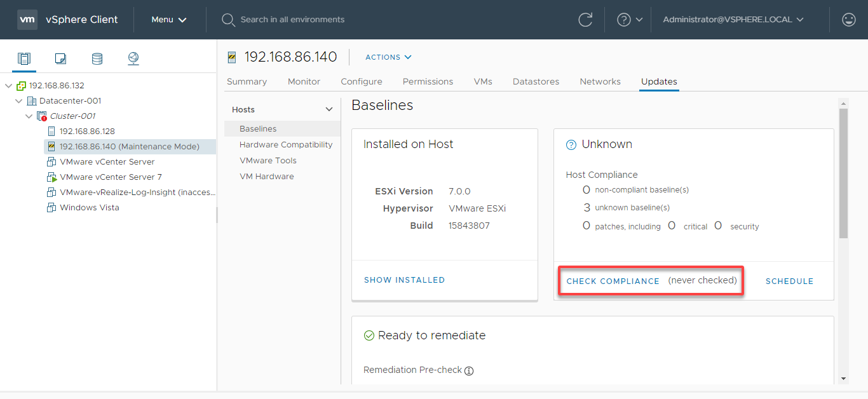
Task: Click the SCHEDULE link
Action: pyautogui.click(x=789, y=281)
